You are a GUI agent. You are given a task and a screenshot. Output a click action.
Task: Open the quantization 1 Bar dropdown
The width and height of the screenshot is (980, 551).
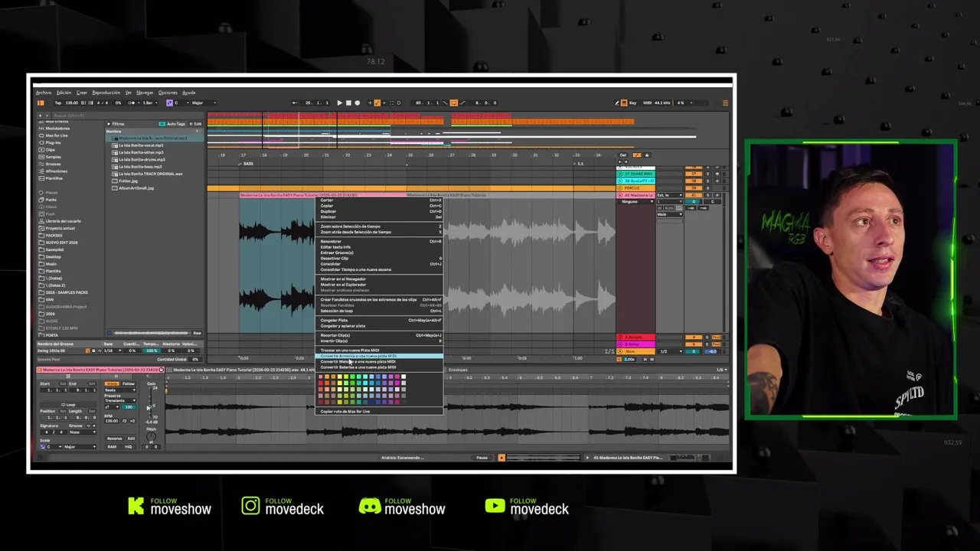(149, 103)
